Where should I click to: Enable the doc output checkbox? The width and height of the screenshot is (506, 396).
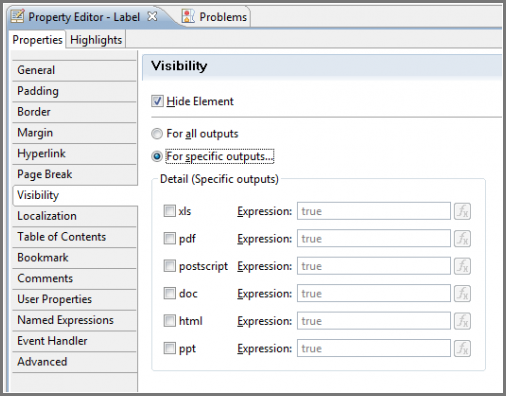point(169,293)
